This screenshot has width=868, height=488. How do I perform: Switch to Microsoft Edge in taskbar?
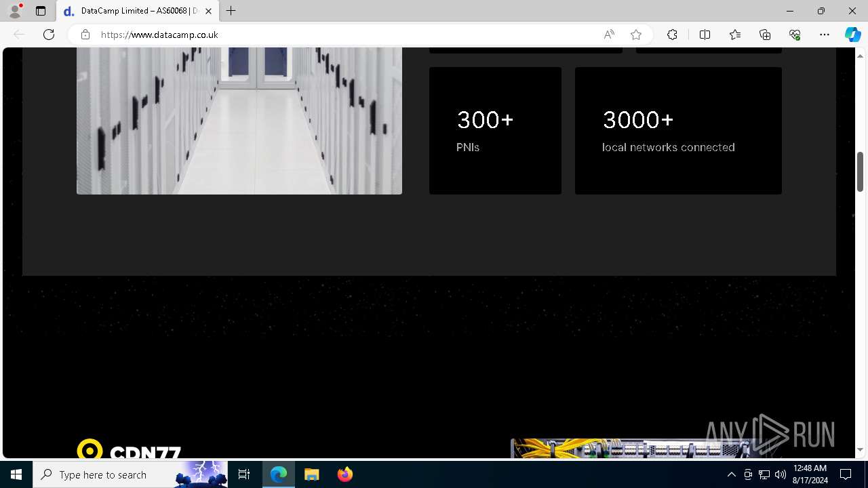pyautogui.click(x=279, y=474)
